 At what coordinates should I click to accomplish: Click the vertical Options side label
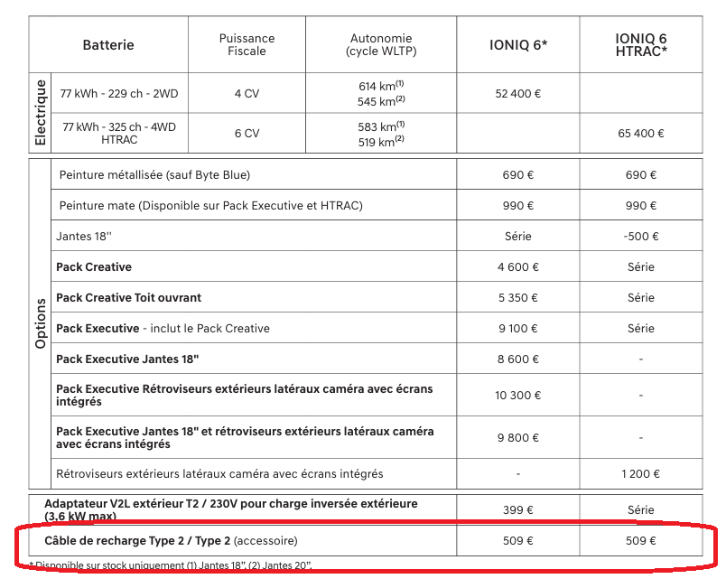(x=41, y=323)
